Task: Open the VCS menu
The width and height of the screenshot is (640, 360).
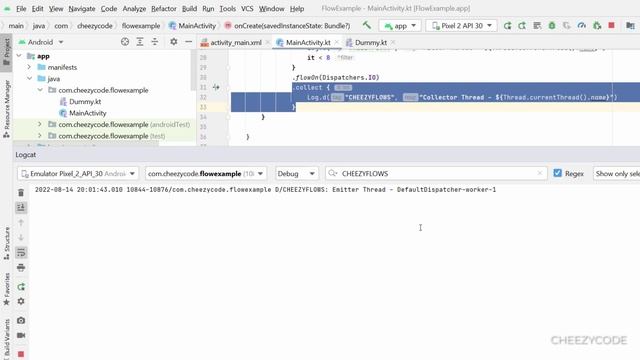Action: tap(247, 9)
